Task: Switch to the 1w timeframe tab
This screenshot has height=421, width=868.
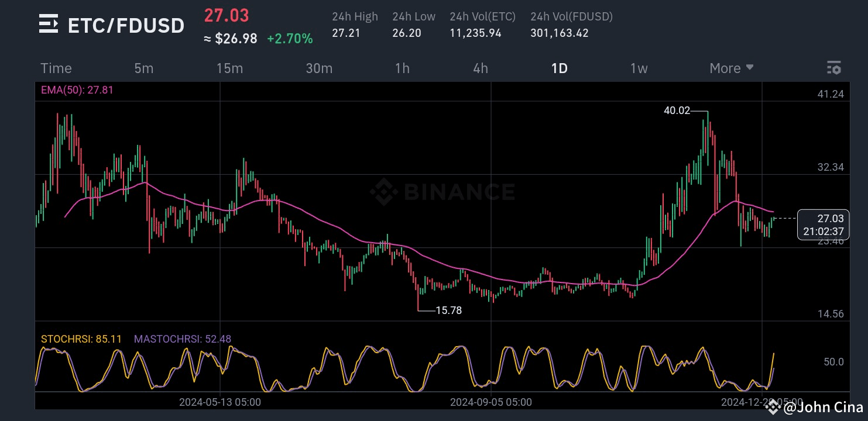Action: tap(639, 68)
